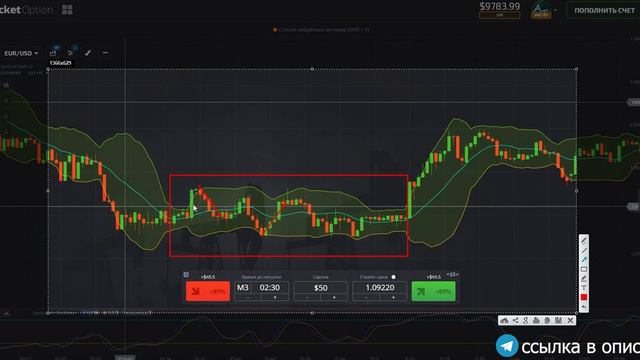Open the EUR/USD asset dropdown
The image size is (640, 360).
[21, 53]
